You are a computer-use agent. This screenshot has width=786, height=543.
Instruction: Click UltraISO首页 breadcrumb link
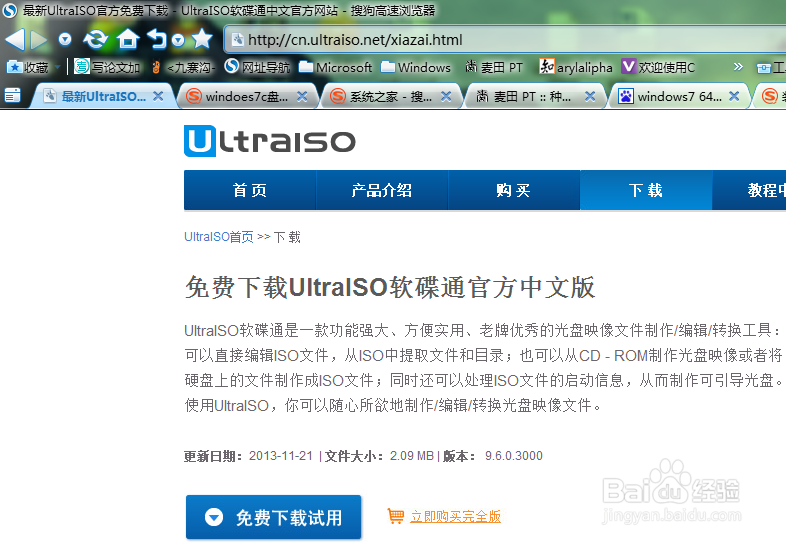(x=219, y=237)
